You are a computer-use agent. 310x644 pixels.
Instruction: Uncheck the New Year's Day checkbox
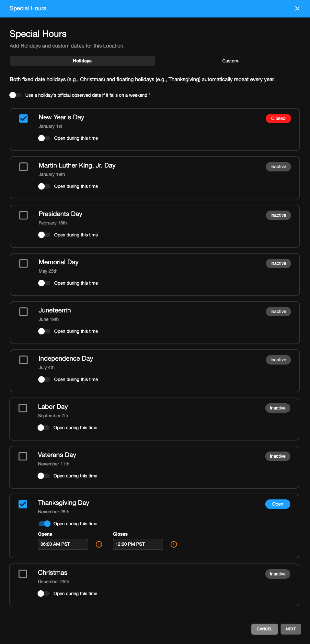coord(23,119)
